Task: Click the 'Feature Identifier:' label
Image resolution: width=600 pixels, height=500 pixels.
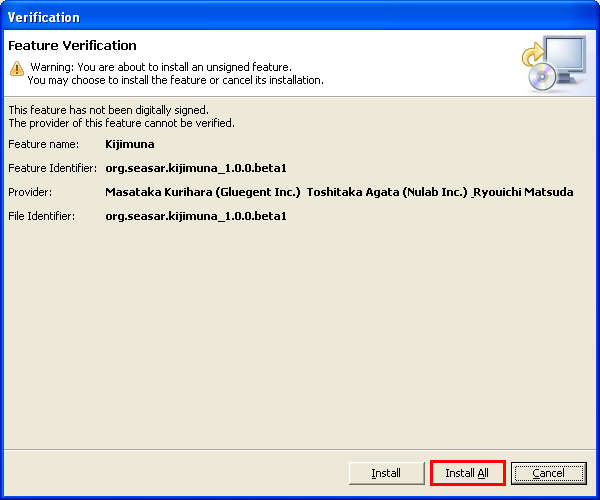Action: pyautogui.click(x=52, y=168)
